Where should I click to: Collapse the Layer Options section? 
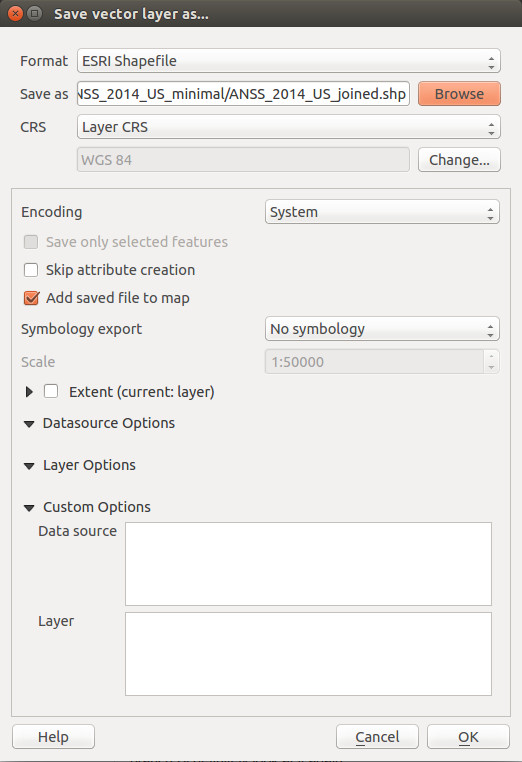pyautogui.click(x=29, y=466)
